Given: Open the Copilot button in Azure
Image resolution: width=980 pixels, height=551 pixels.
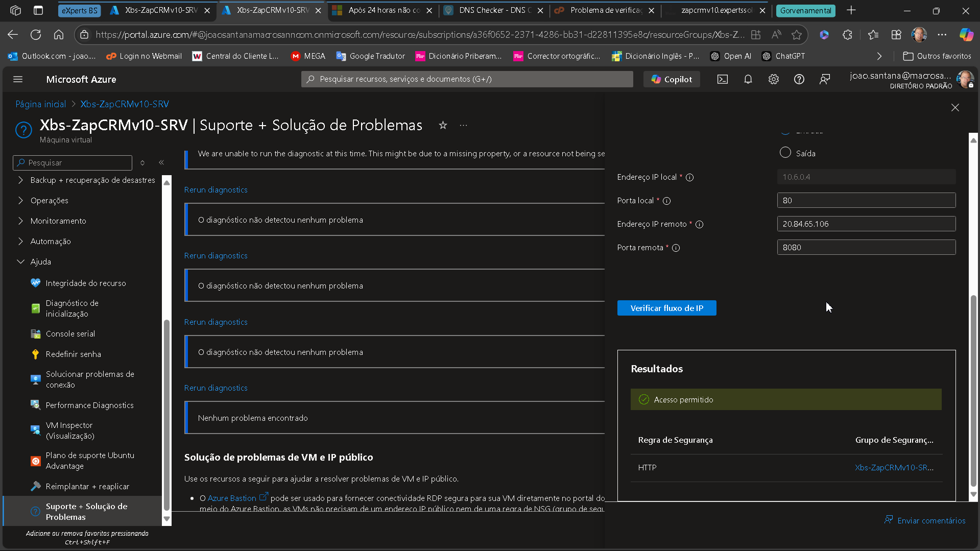Looking at the screenshot, I should (x=672, y=79).
